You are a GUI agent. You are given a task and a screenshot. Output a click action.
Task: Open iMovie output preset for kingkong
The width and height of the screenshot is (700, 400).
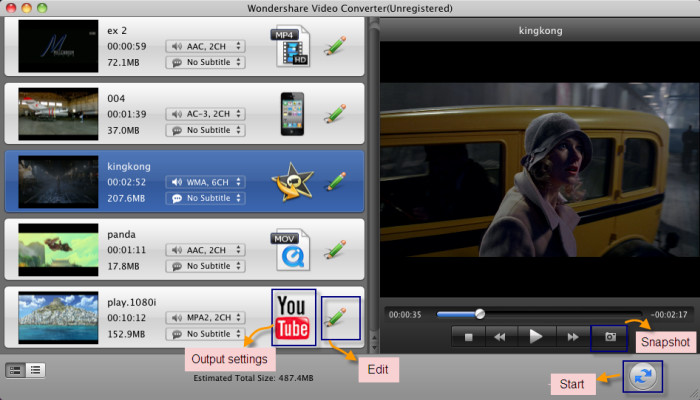pyautogui.click(x=292, y=182)
